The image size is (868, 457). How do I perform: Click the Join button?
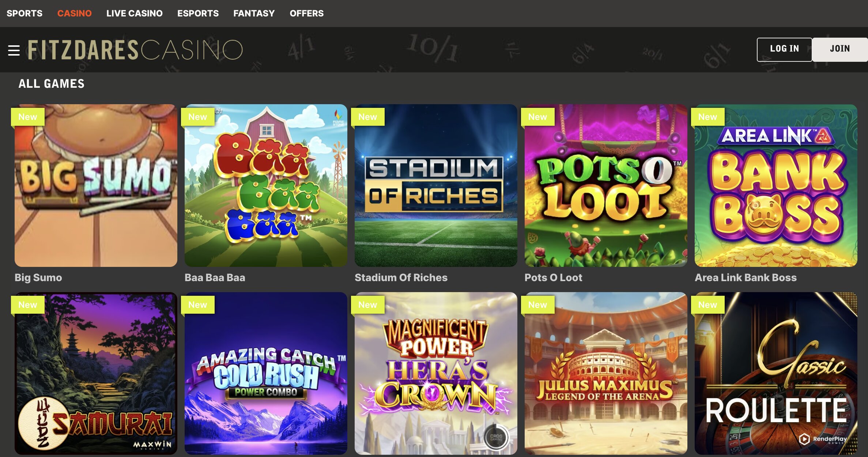pyautogui.click(x=839, y=49)
